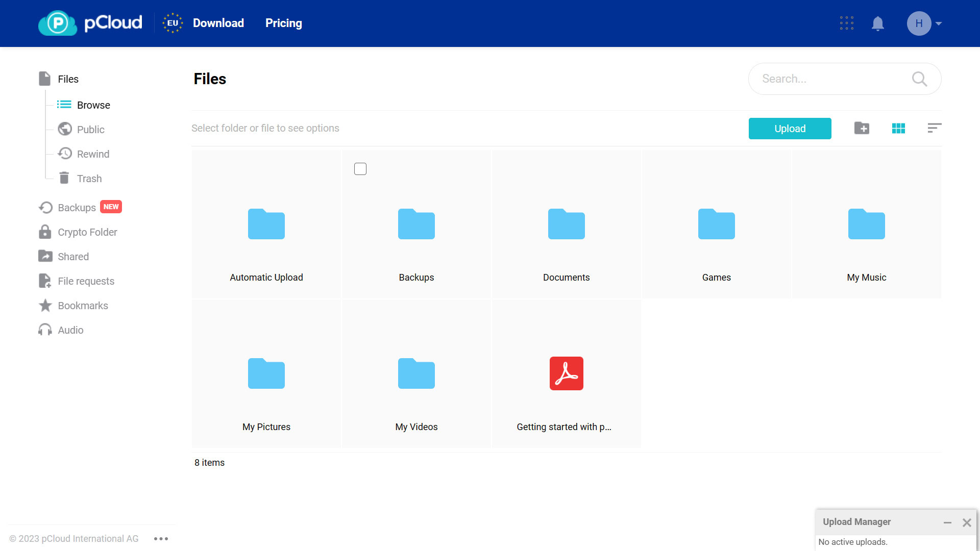Open the Getting Started PDF file

566,373
